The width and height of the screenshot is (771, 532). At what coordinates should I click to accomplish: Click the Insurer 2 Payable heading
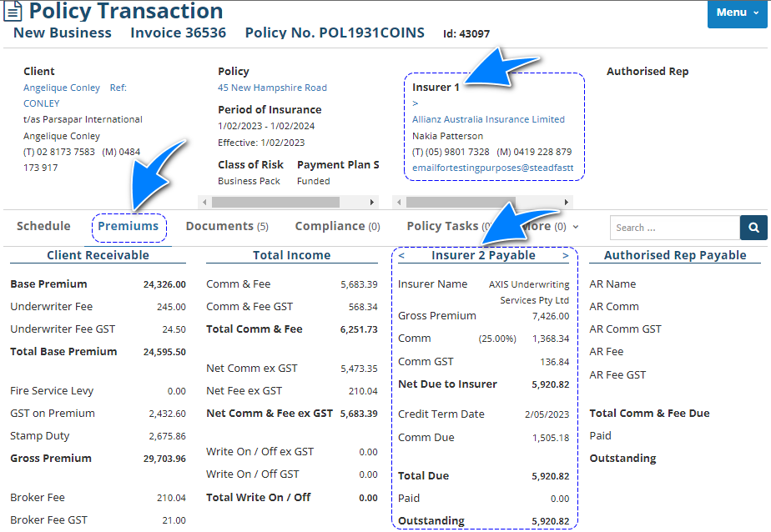tap(483, 255)
